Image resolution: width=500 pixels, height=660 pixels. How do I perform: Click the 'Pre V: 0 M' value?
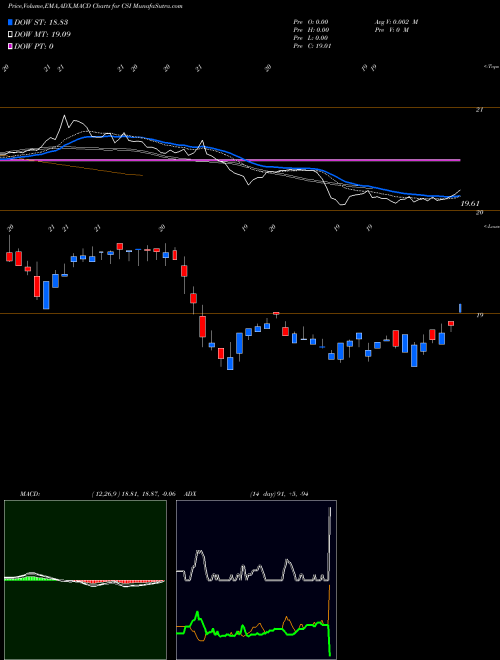(391, 30)
